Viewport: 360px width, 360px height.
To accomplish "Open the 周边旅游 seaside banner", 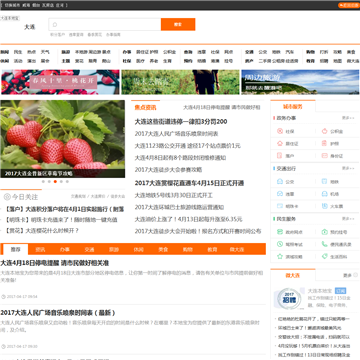I will [300, 82].
